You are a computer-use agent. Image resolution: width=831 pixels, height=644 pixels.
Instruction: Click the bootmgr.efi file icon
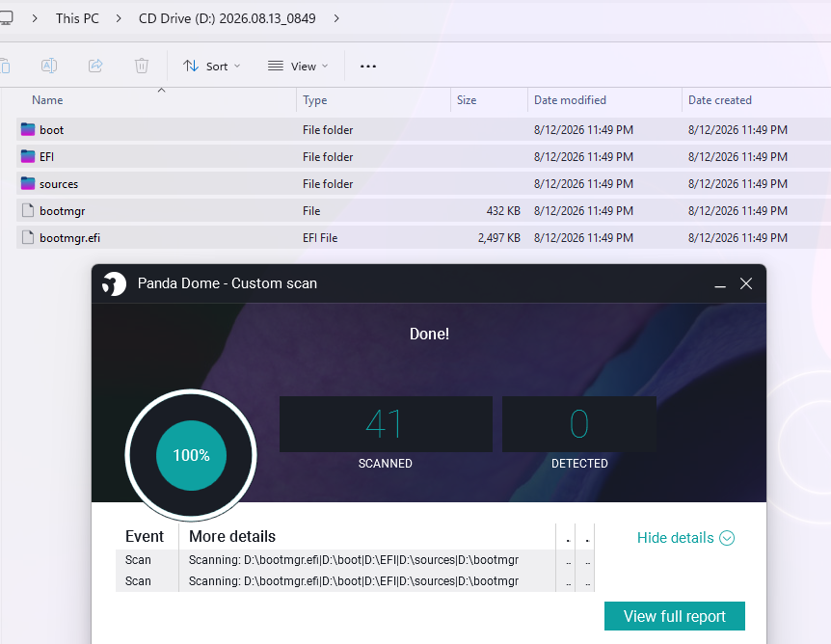[x=28, y=237]
